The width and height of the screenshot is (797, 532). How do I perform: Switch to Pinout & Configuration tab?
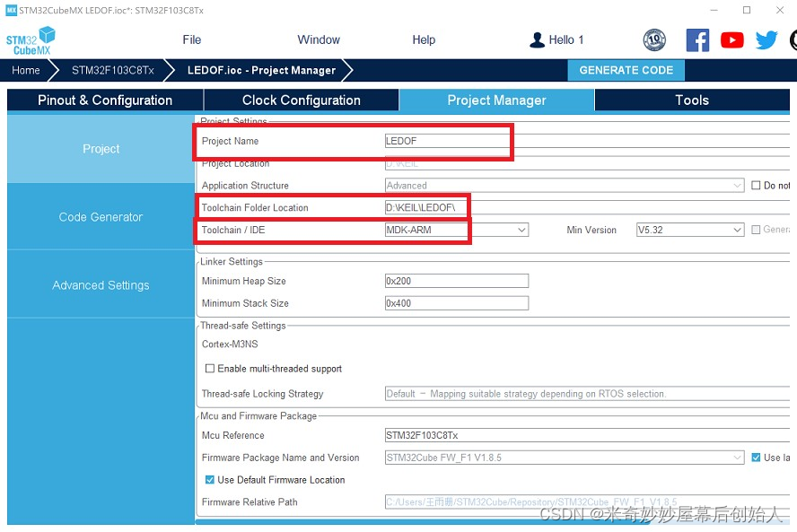coord(105,100)
